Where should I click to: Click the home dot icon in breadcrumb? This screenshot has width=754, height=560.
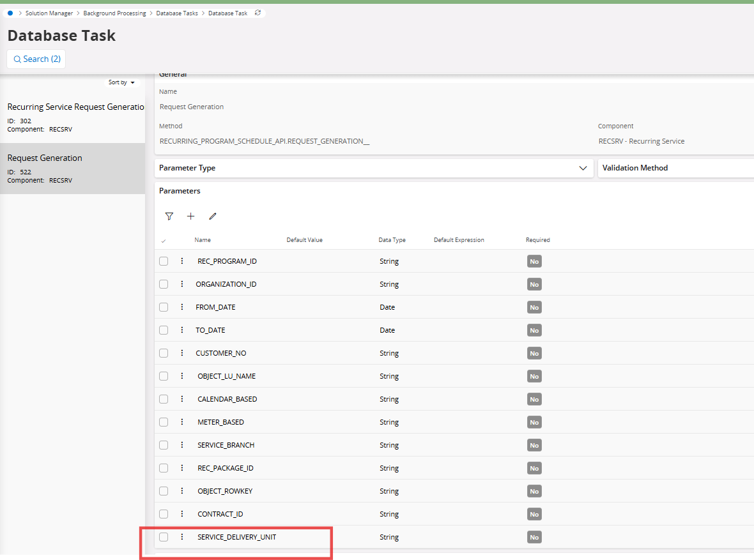point(10,13)
